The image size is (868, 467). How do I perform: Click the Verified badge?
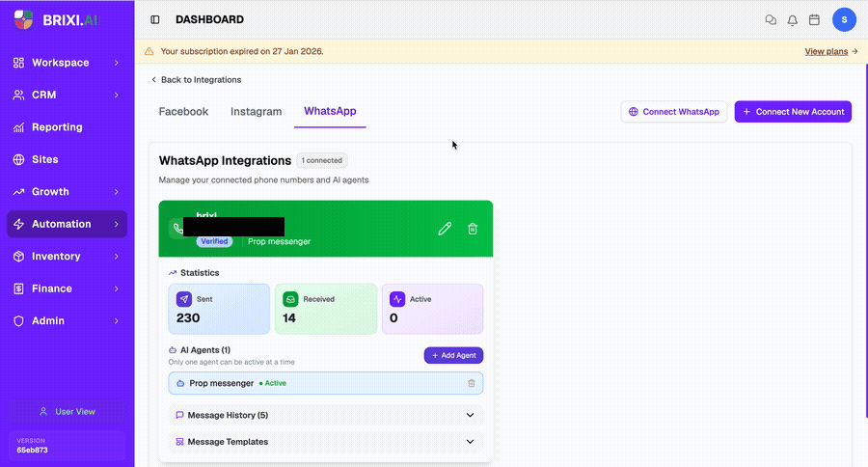(214, 241)
